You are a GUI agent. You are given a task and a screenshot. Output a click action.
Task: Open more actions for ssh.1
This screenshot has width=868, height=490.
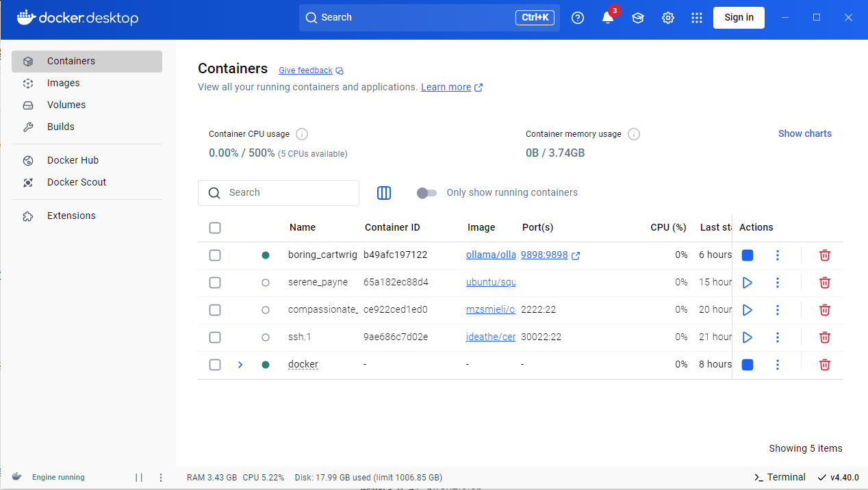(x=778, y=337)
